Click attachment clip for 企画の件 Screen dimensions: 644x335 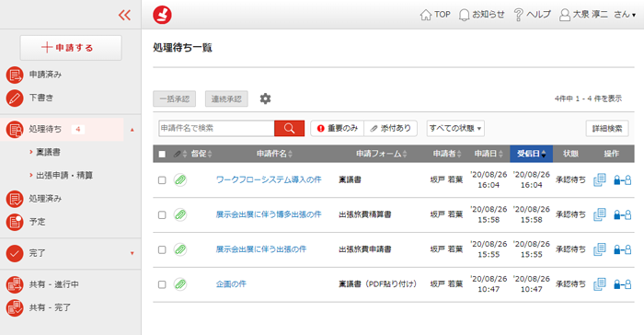pyautogui.click(x=180, y=284)
